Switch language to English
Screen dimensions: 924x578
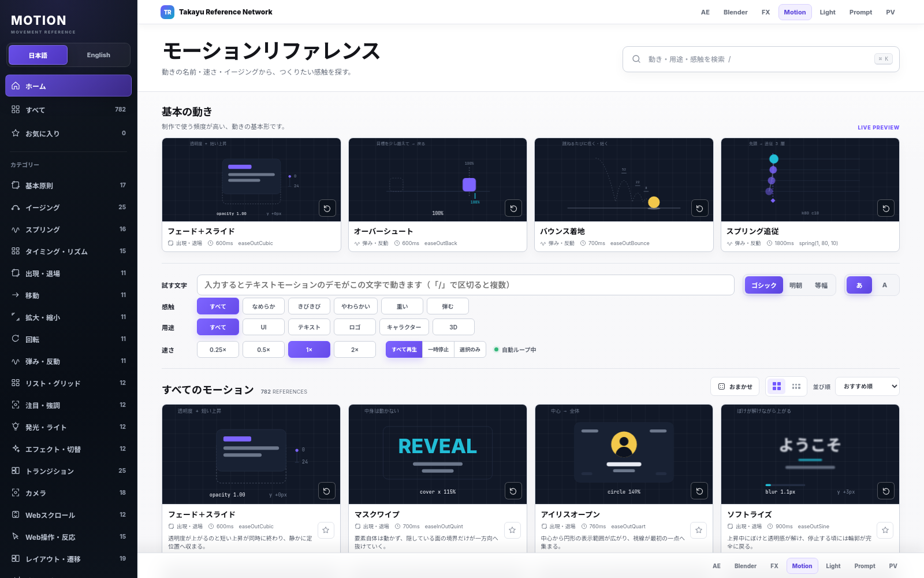98,55
